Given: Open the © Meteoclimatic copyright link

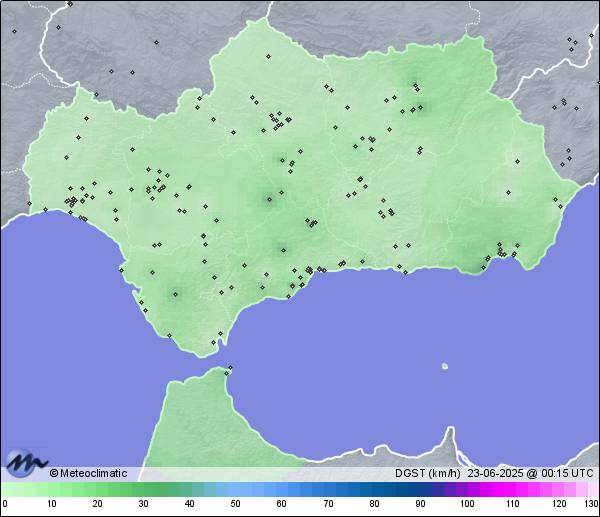Looking at the screenshot, I should pyautogui.click(x=88, y=473).
